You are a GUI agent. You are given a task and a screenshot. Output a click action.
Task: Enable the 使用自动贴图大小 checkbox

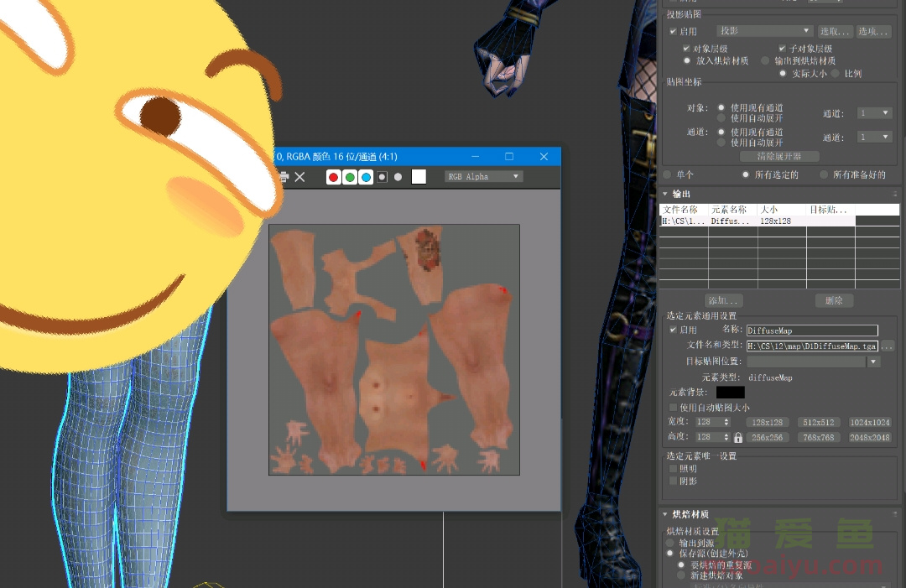point(674,407)
